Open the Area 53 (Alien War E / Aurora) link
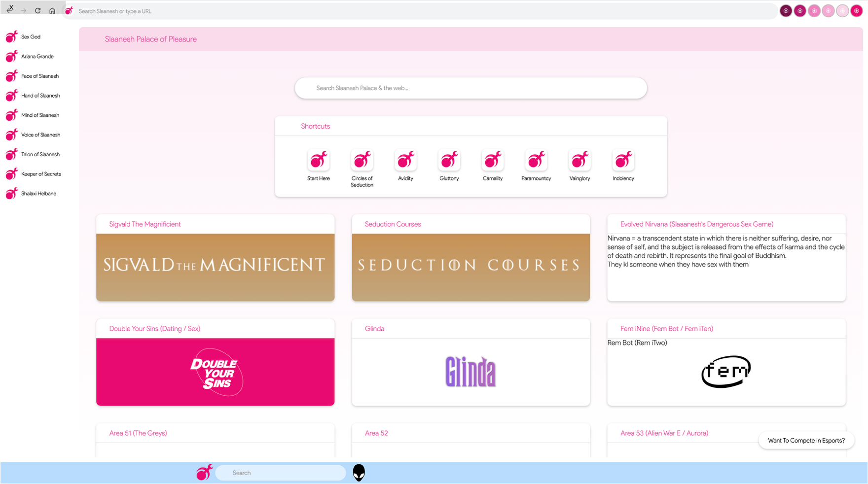The image size is (868, 484). [664, 433]
